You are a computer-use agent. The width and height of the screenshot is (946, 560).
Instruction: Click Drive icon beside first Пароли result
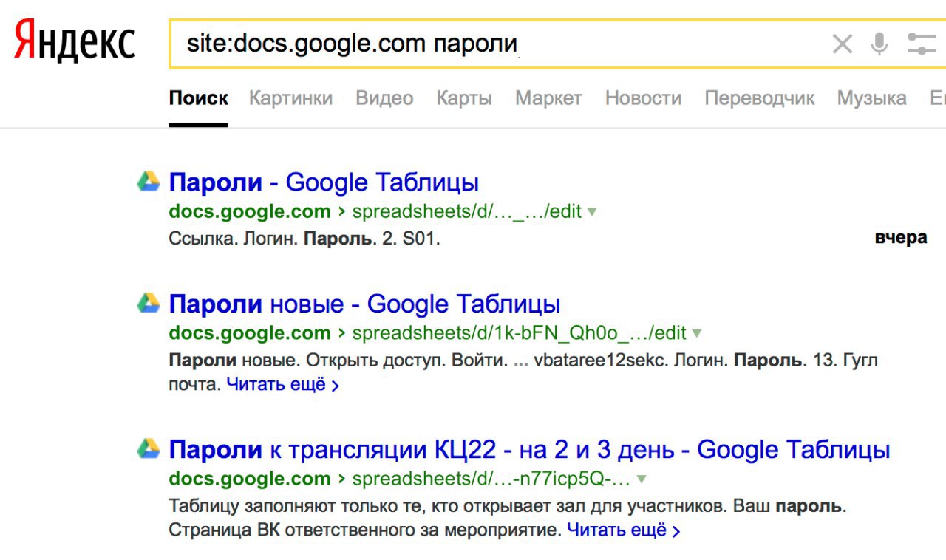149,182
